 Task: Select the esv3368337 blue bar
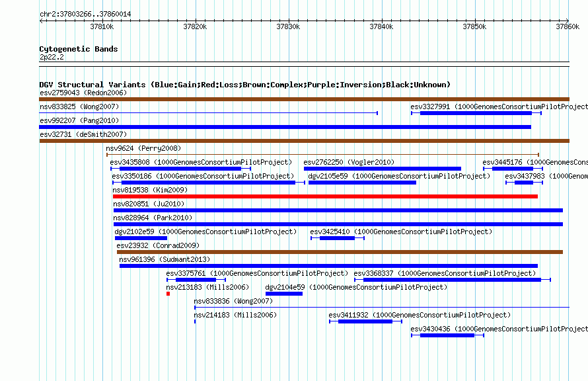453,280
